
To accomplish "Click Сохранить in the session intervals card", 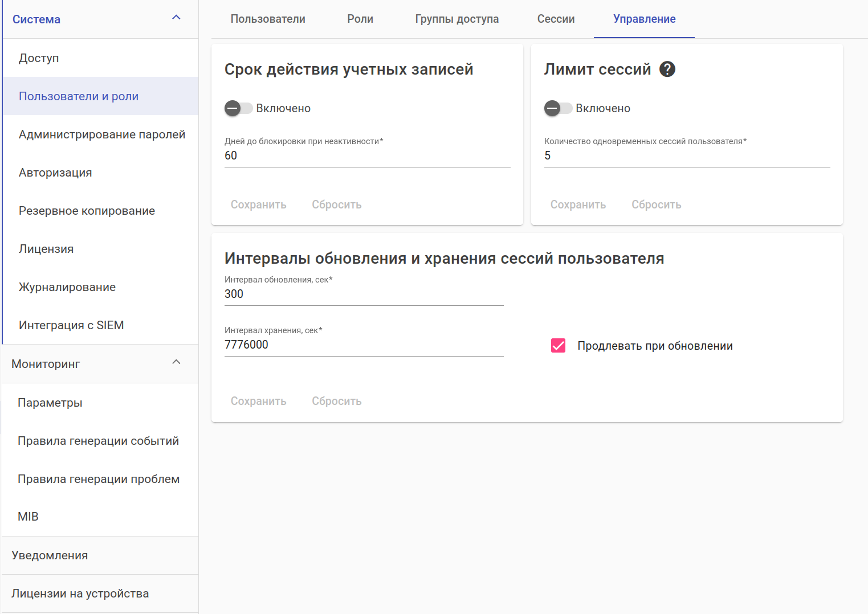I will (258, 401).
